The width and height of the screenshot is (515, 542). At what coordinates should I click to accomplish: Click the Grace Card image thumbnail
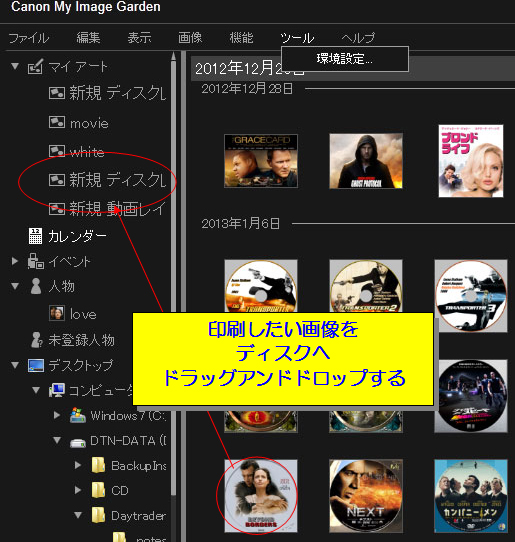(x=261, y=161)
